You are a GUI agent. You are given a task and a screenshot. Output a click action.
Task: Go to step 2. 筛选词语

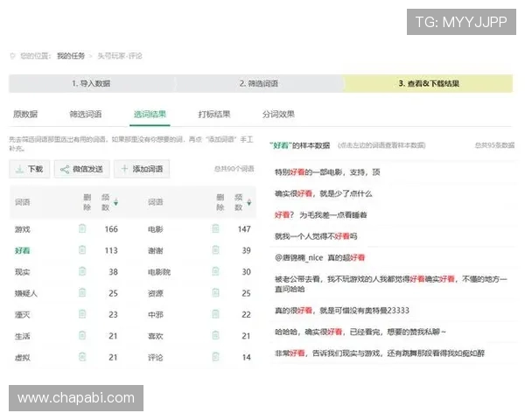259,83
